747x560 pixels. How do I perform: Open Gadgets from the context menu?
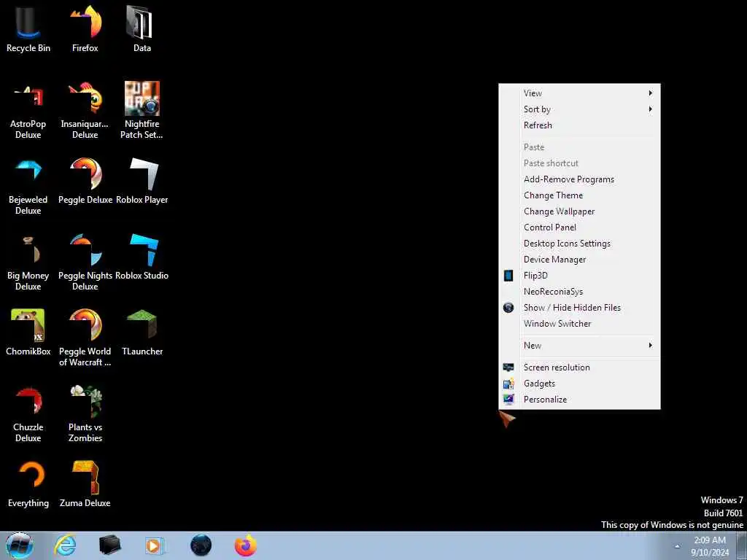pos(579,384)
